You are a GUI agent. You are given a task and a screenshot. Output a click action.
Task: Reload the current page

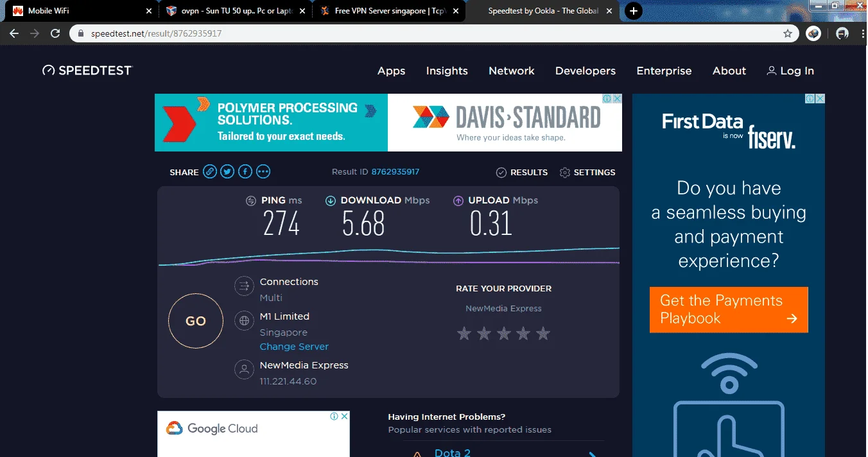55,33
